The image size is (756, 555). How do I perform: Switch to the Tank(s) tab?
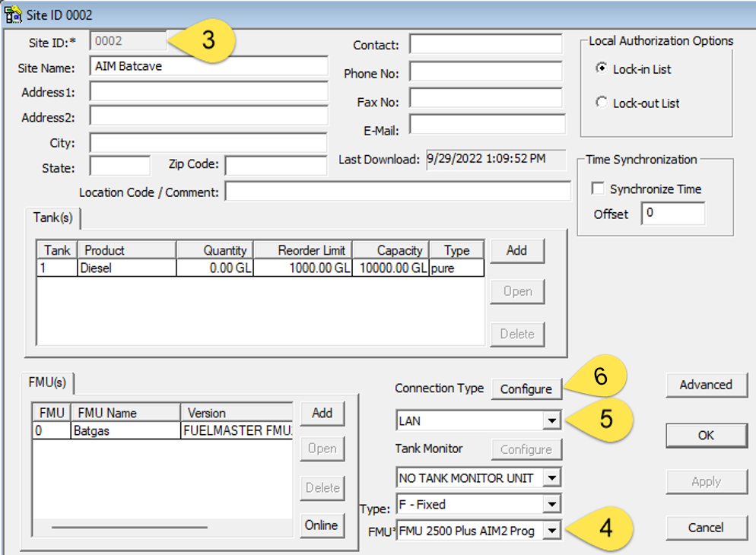(x=52, y=217)
